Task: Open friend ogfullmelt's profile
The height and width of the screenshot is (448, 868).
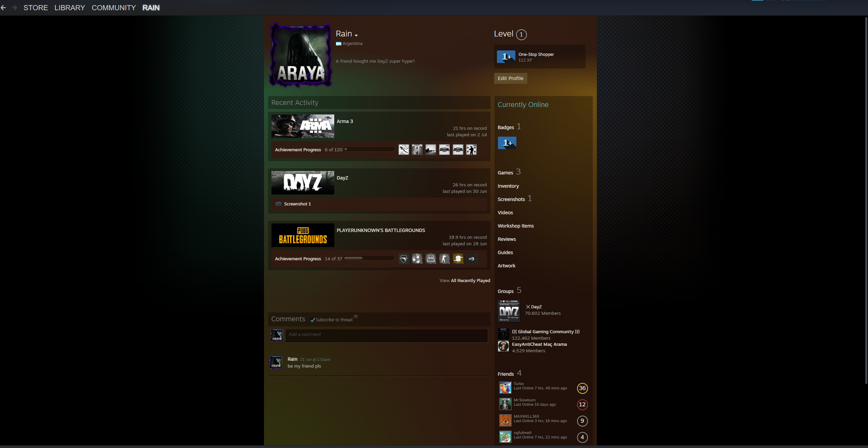Action: [543, 436]
